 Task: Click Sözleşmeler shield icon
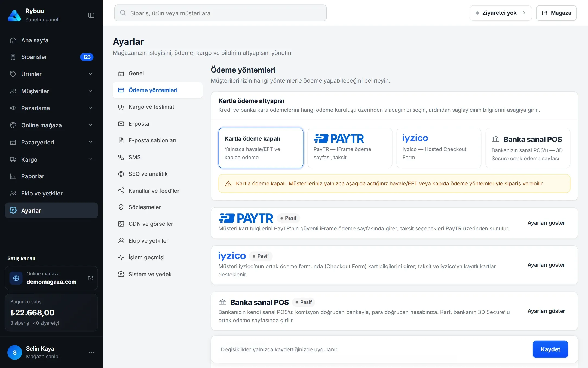tap(121, 207)
